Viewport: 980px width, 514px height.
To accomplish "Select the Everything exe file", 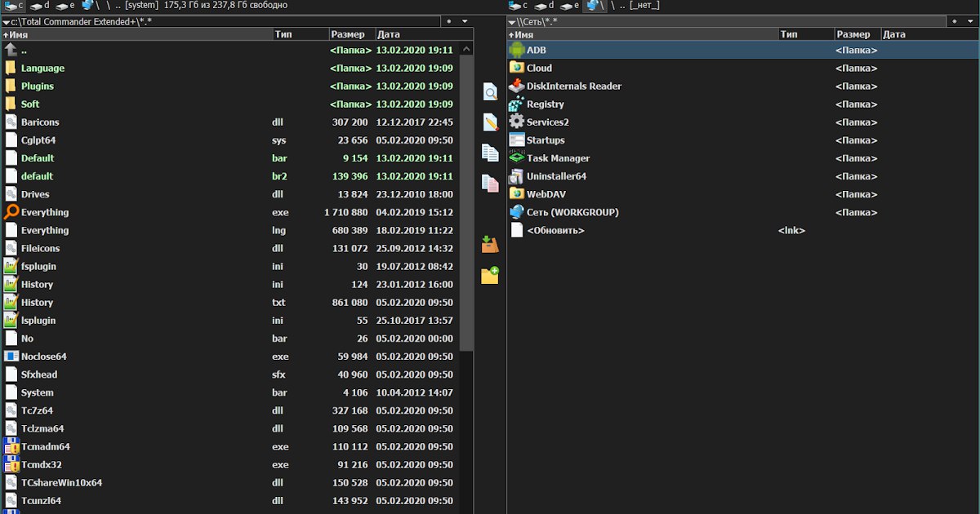I will pyautogui.click(x=230, y=212).
